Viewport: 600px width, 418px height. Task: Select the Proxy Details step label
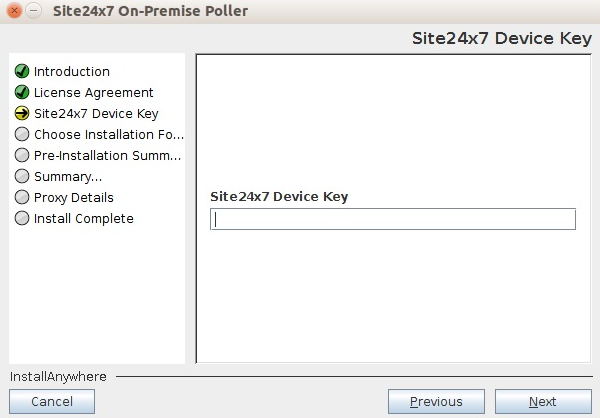click(74, 197)
